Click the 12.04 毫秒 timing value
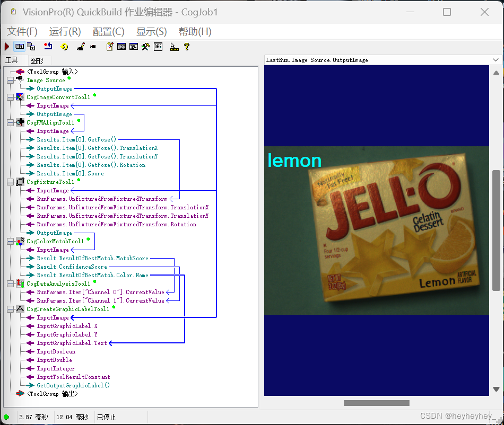The height and width of the screenshot is (425, 504). pyautogui.click(x=73, y=417)
